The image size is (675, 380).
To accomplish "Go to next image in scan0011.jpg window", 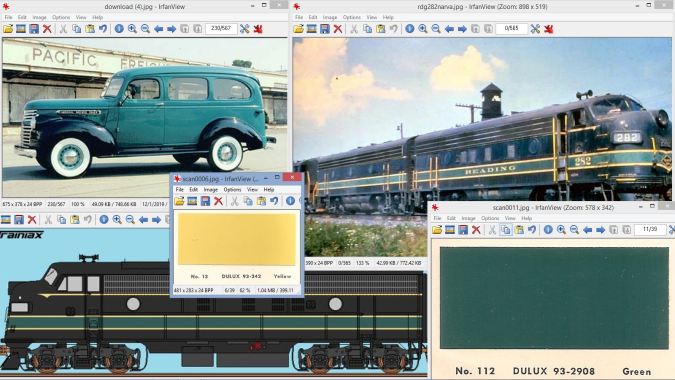I will (x=601, y=230).
